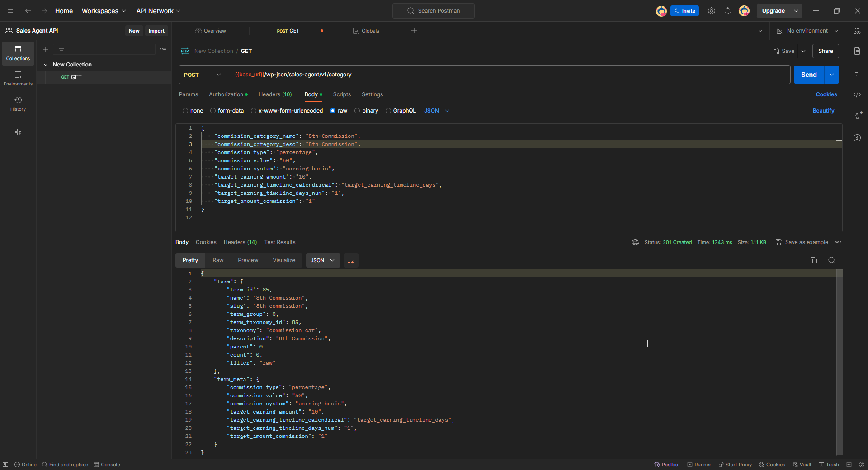868x470 pixels.
Task: Open HTTP method POST dropdown
Action: point(203,75)
